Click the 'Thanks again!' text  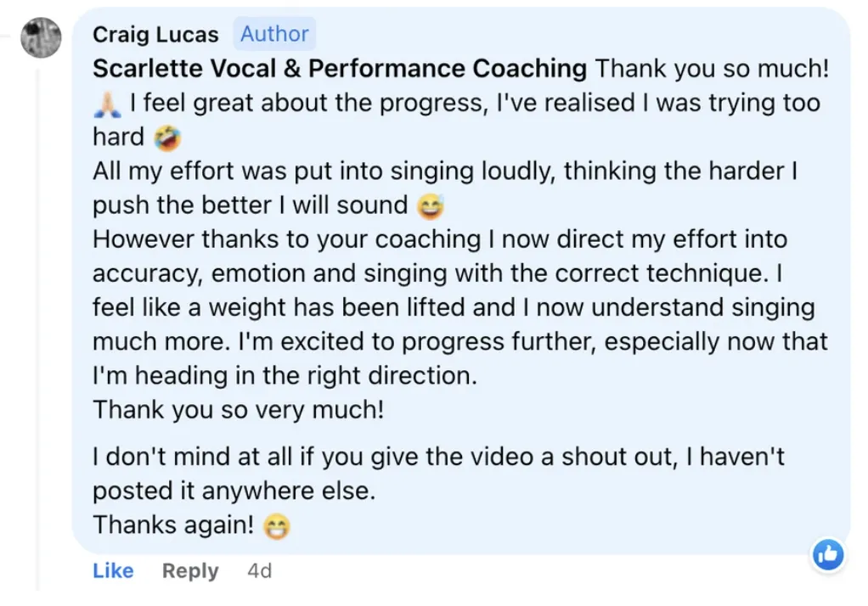point(173,525)
